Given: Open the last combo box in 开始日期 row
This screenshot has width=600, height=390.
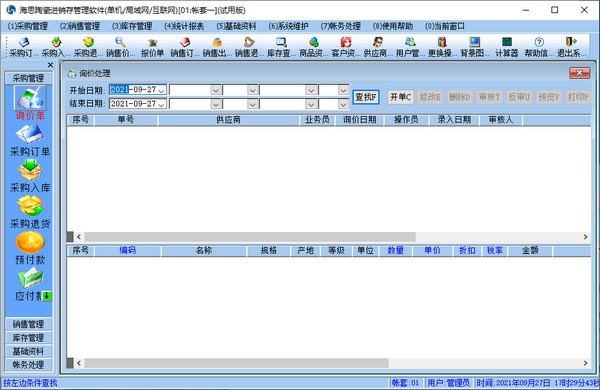Looking at the screenshot, I should (334, 90).
